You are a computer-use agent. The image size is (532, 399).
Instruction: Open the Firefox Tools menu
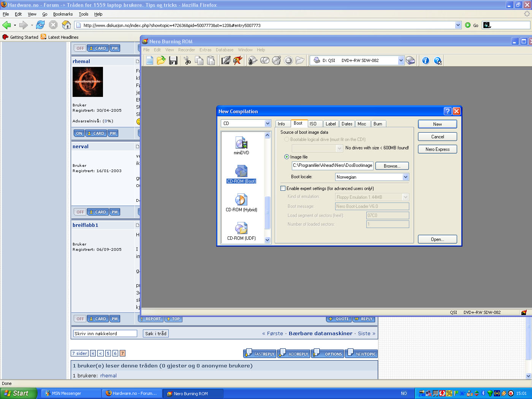(83, 14)
